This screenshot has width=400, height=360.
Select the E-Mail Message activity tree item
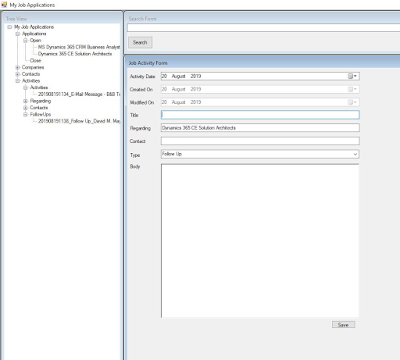click(x=79, y=94)
